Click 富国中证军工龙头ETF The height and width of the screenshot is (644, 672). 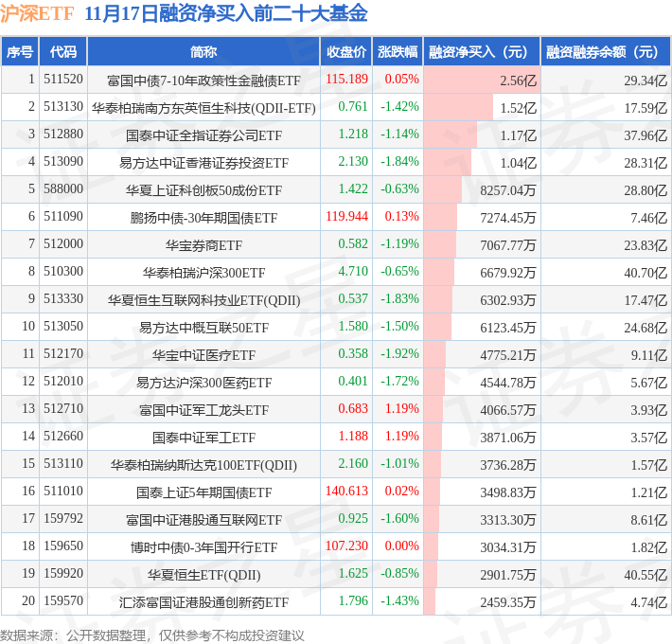tap(203, 410)
